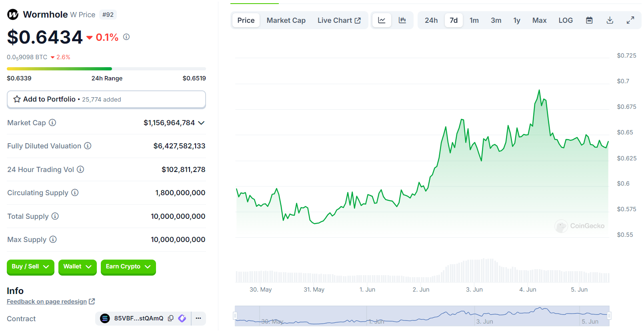
Task: Click the Wormhole coin logo icon
Action: point(13,14)
